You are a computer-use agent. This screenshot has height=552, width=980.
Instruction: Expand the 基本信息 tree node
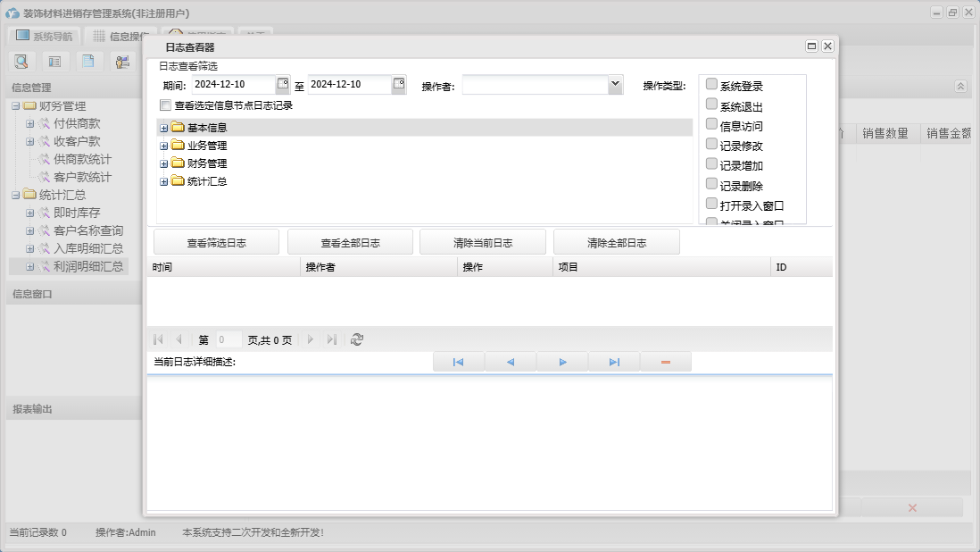coord(163,129)
